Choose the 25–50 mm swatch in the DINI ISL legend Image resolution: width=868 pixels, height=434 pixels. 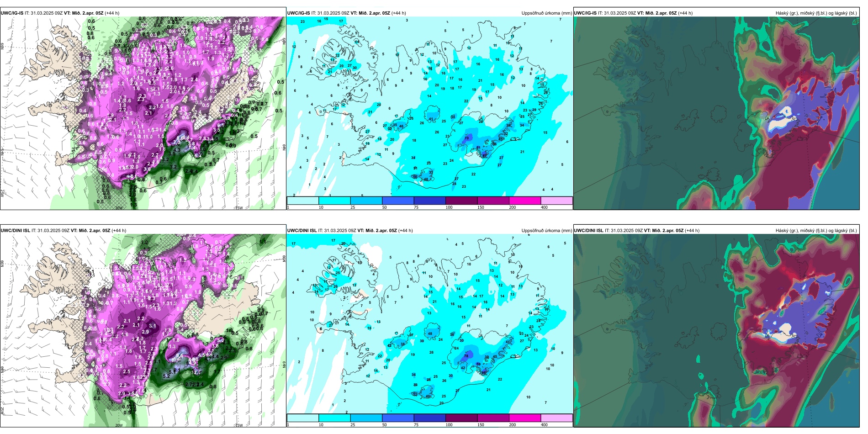366,418
